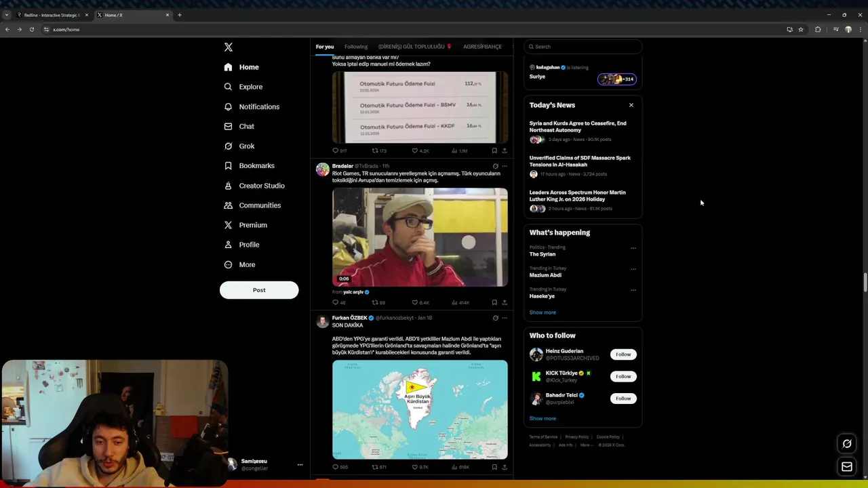Open the Greenland map image
Screen dimensions: 868x488
point(420,409)
